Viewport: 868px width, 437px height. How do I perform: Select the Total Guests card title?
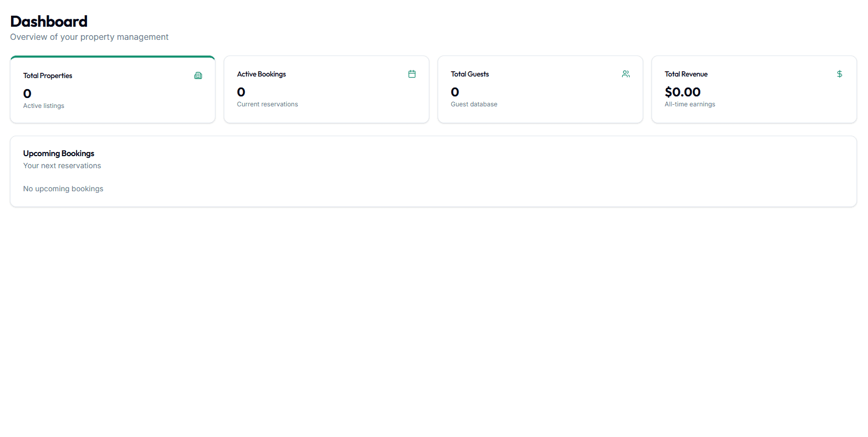point(470,74)
